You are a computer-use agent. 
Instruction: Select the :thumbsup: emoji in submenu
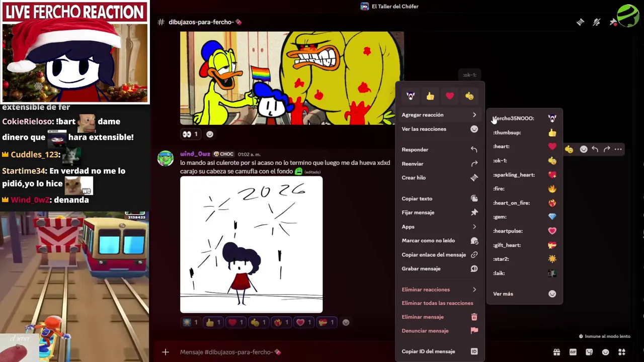[525, 133]
